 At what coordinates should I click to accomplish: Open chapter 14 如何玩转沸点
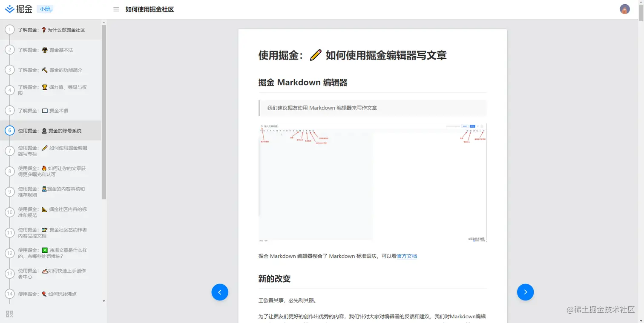tap(51, 294)
